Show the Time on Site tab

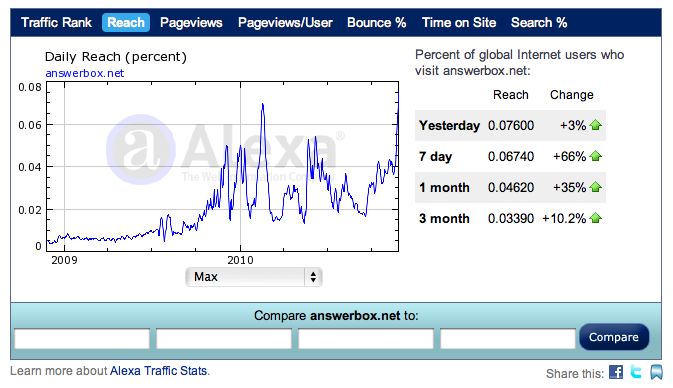click(459, 22)
